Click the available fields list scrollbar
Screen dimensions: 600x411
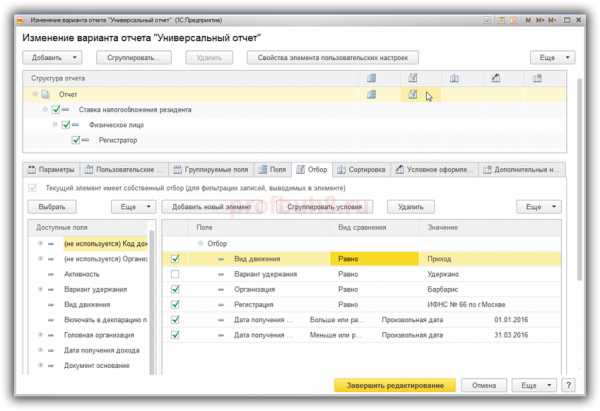click(x=152, y=302)
